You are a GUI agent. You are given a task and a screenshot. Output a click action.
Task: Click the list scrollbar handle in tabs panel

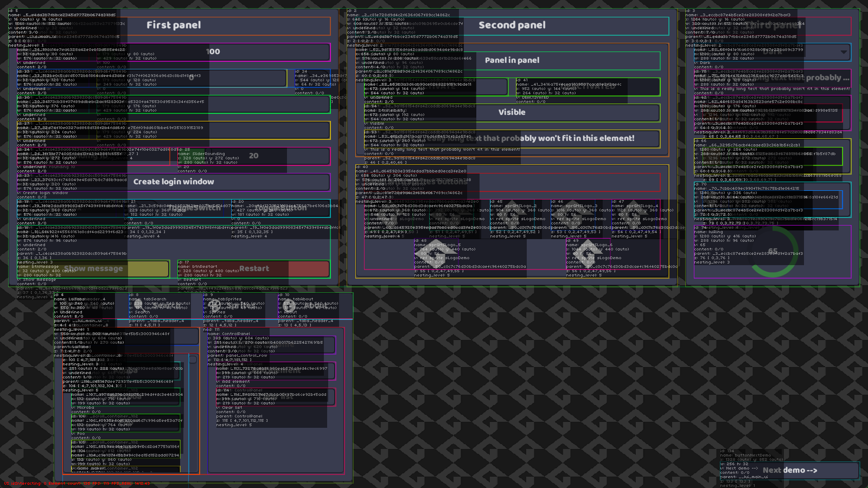click(x=193, y=359)
